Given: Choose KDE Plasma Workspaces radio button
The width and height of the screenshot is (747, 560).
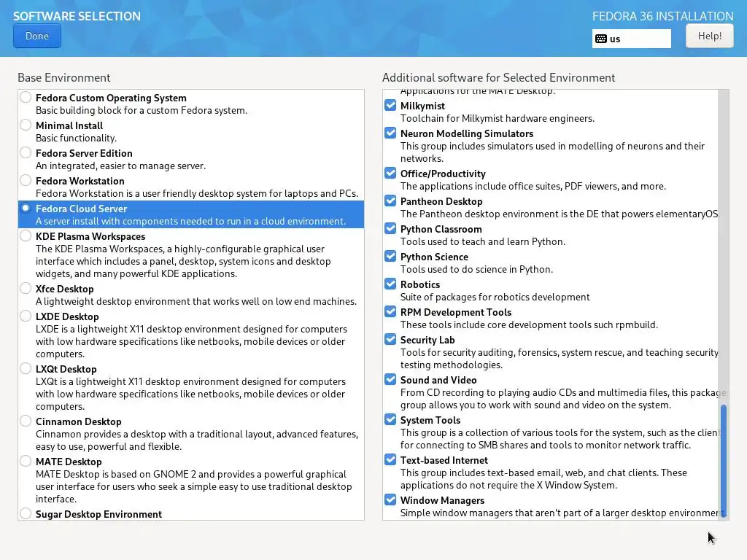Looking at the screenshot, I should tap(26, 236).
